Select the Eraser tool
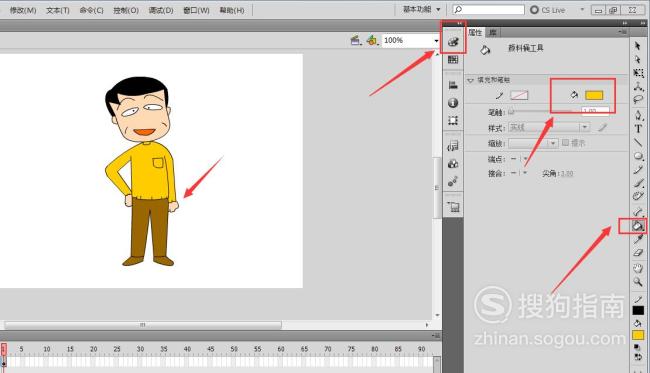 (638, 252)
